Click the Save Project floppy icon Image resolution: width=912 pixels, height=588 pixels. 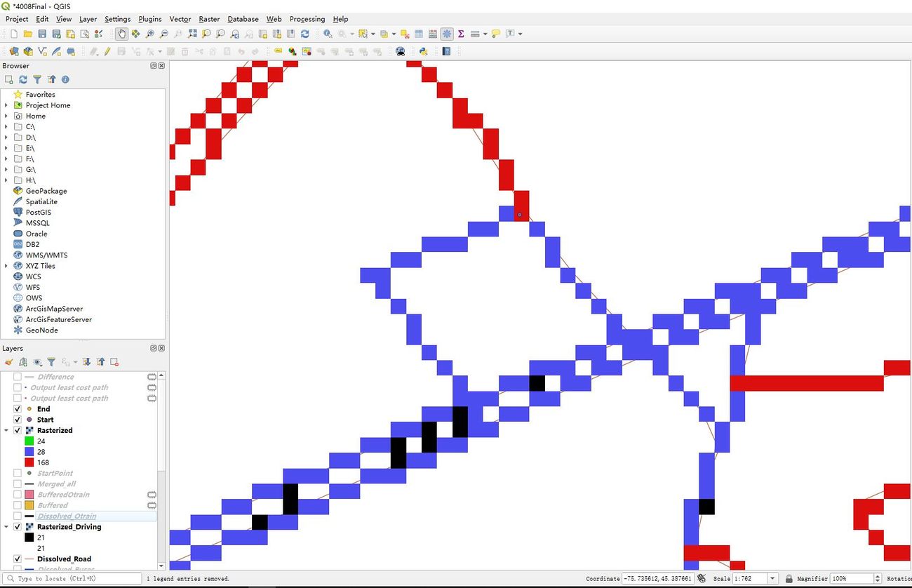coord(42,34)
